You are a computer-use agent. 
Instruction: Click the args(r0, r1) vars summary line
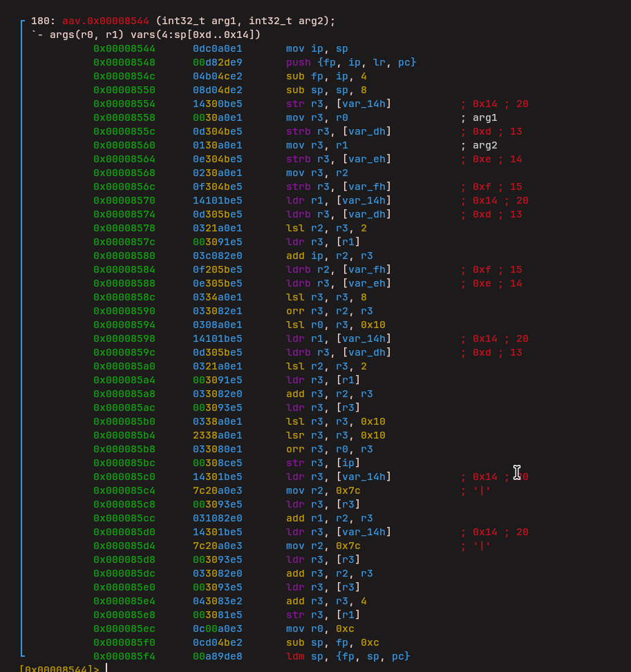click(146, 35)
